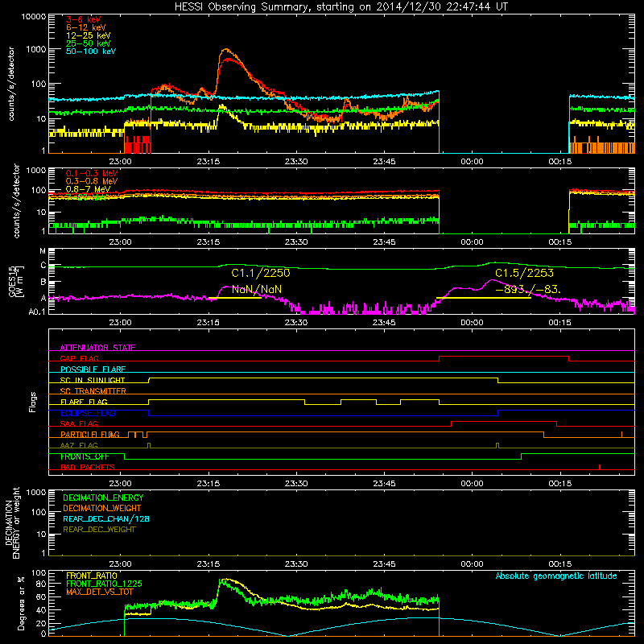Screen dimensions: 644x644
Task: Select the FRONTS_OFF flag label
Action: pyautogui.click(x=85, y=456)
